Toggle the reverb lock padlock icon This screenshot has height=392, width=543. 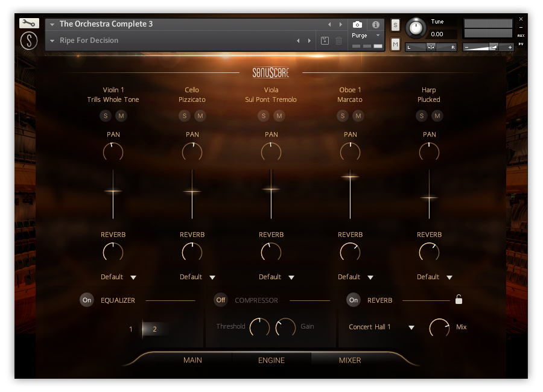[x=459, y=299]
